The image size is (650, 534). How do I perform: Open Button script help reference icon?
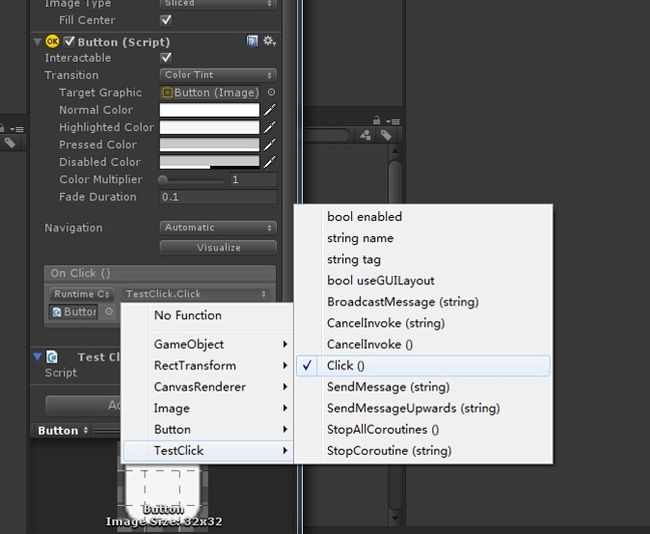252,41
